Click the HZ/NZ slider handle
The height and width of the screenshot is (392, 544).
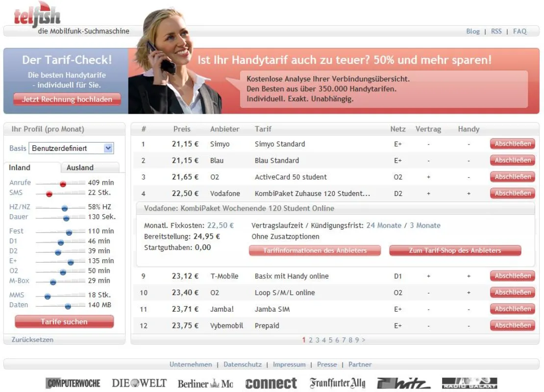pyautogui.click(x=65, y=208)
